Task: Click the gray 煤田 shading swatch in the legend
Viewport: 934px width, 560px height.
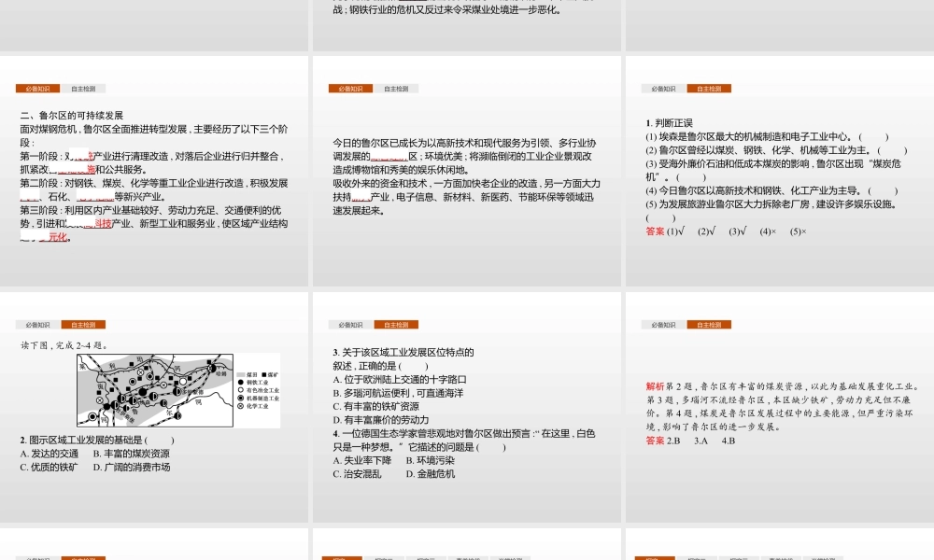Action: pyautogui.click(x=239, y=374)
